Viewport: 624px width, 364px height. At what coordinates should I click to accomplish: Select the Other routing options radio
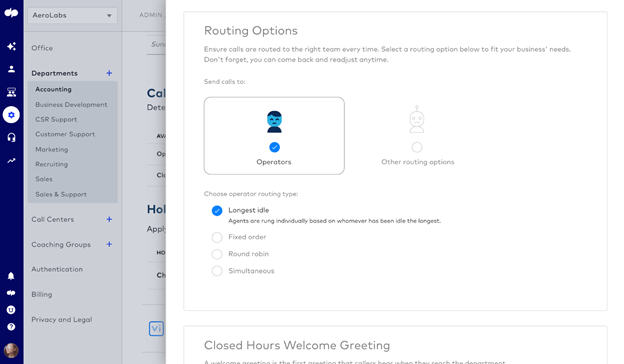417,147
